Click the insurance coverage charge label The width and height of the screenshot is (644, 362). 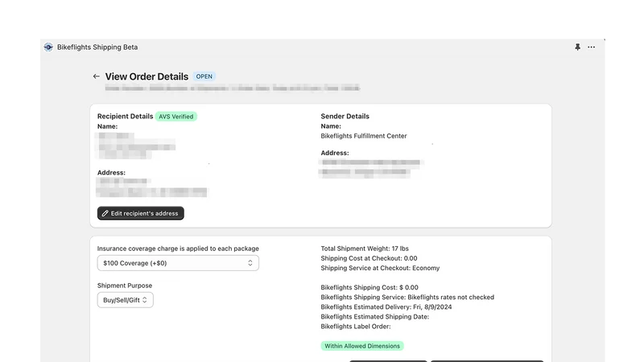coord(178,249)
